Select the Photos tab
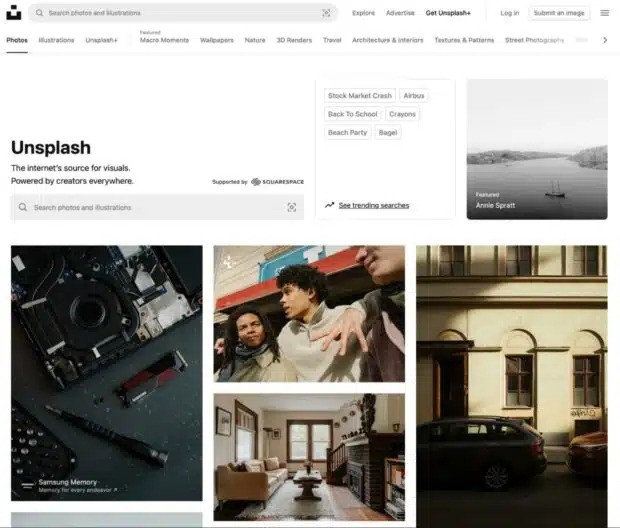Viewport: 620px width, 528px height. 17,40
